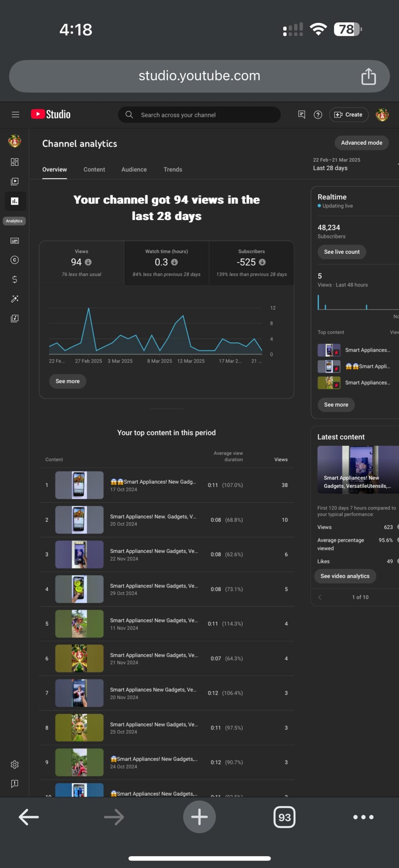
Task: Click the search magnifier icon
Action: [129, 115]
